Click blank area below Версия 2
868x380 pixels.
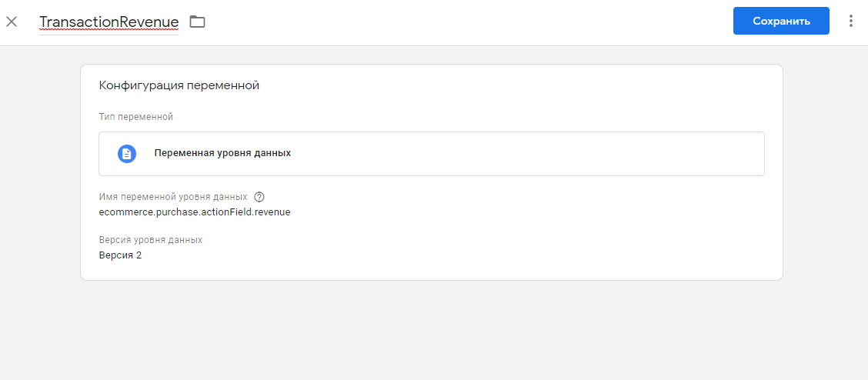click(432, 271)
